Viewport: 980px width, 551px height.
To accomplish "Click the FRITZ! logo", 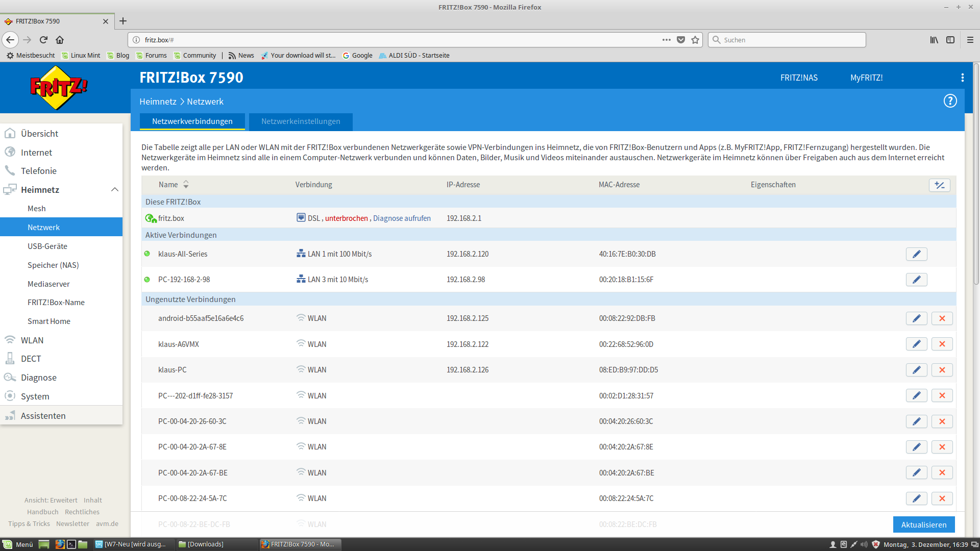I will click(x=59, y=88).
